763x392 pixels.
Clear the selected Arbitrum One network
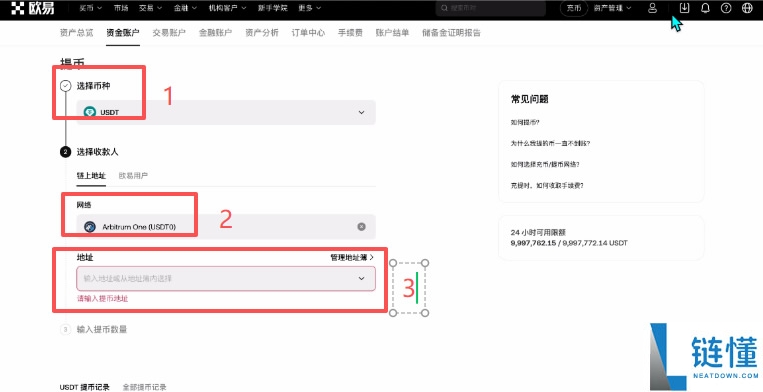(x=361, y=227)
